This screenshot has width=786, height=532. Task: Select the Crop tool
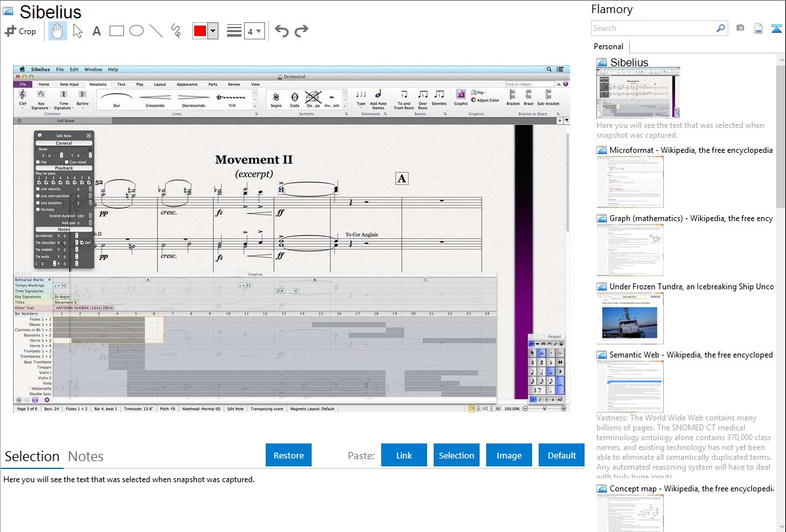click(x=20, y=31)
